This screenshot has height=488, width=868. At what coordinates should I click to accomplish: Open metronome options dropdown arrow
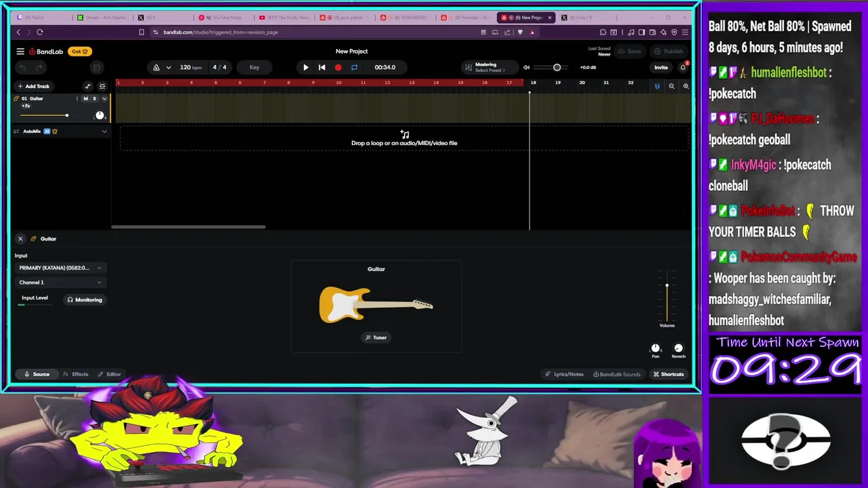pyautogui.click(x=168, y=67)
